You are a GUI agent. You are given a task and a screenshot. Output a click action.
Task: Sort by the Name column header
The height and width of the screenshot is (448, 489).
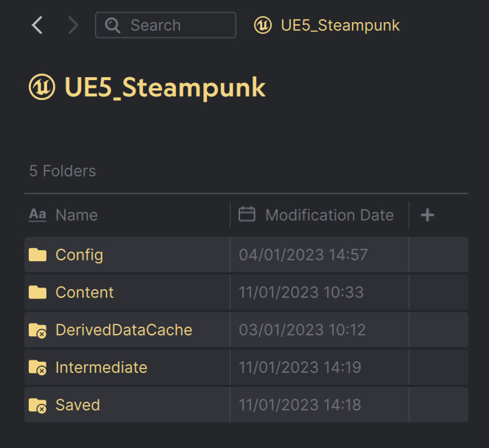[x=77, y=215]
